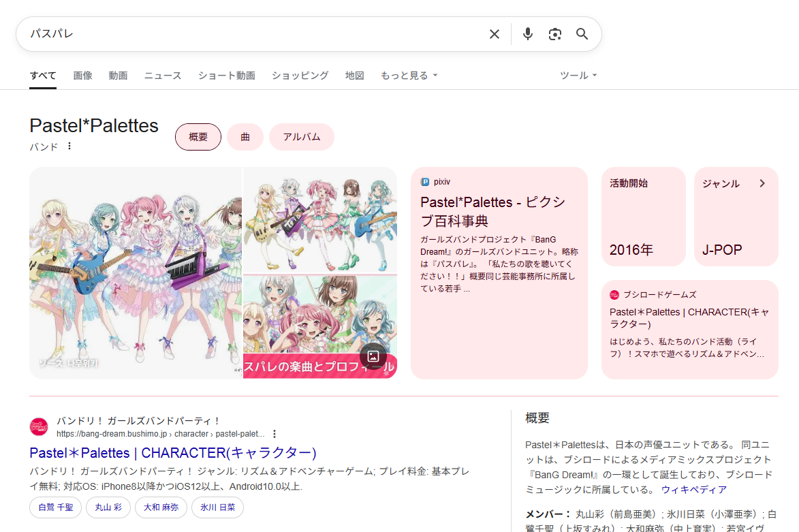The height and width of the screenshot is (532, 799).
Task: Open the ショッピング tab
Action: pos(300,76)
